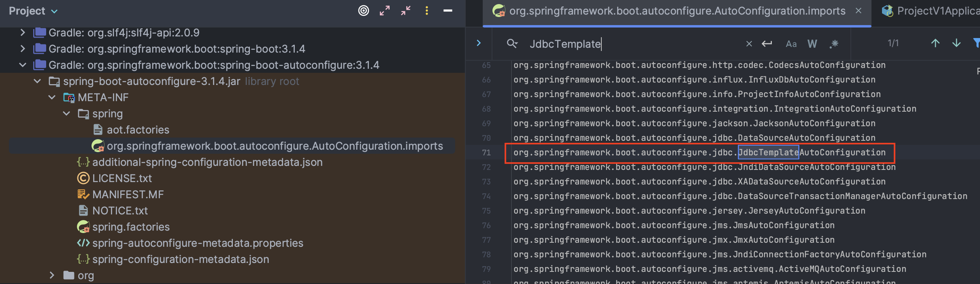Viewport: 980px width, 284px height.
Task: Collapse the spring-boot-autoconfigure-3.1.4.jar node
Action: (37, 81)
